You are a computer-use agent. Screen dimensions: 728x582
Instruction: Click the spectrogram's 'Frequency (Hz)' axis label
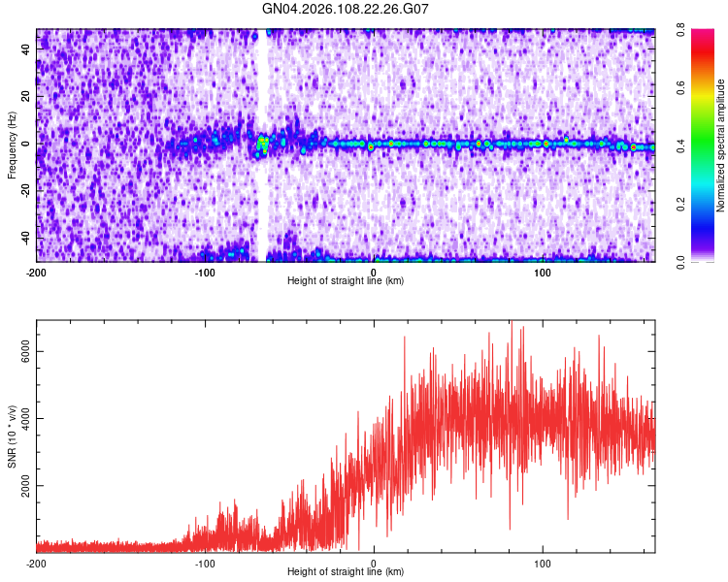[12, 145]
